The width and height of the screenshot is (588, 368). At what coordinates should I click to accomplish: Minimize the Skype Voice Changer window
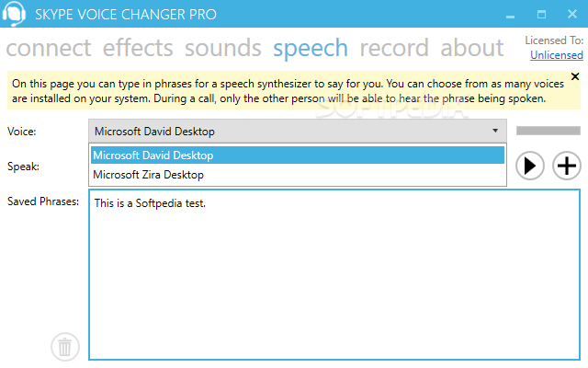510,15
